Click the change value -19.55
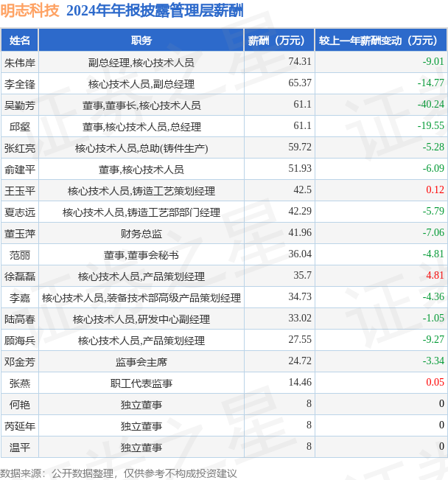 (x=431, y=125)
